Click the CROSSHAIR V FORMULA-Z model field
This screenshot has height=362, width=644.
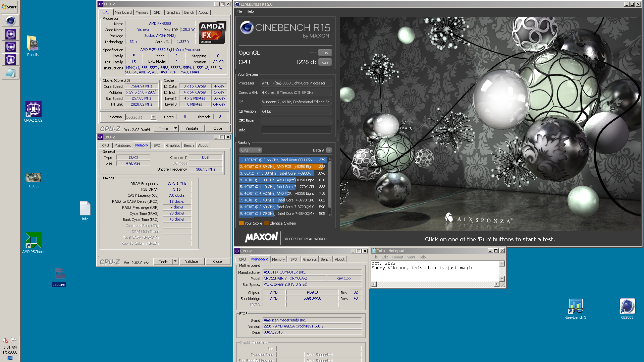tap(294, 278)
